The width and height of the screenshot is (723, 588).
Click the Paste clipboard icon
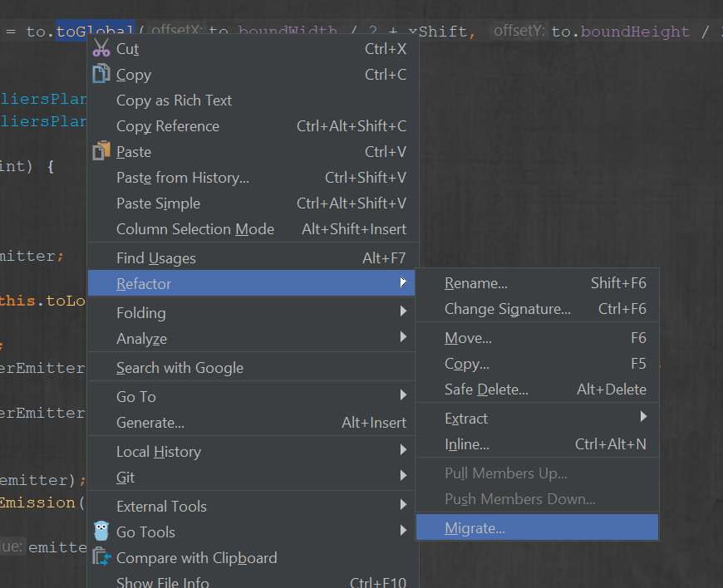pos(101,152)
